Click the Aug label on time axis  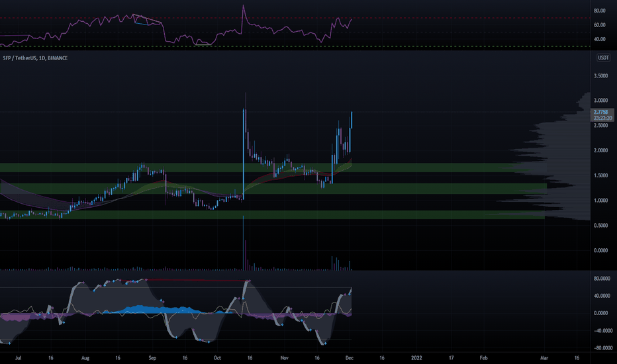(x=85, y=358)
